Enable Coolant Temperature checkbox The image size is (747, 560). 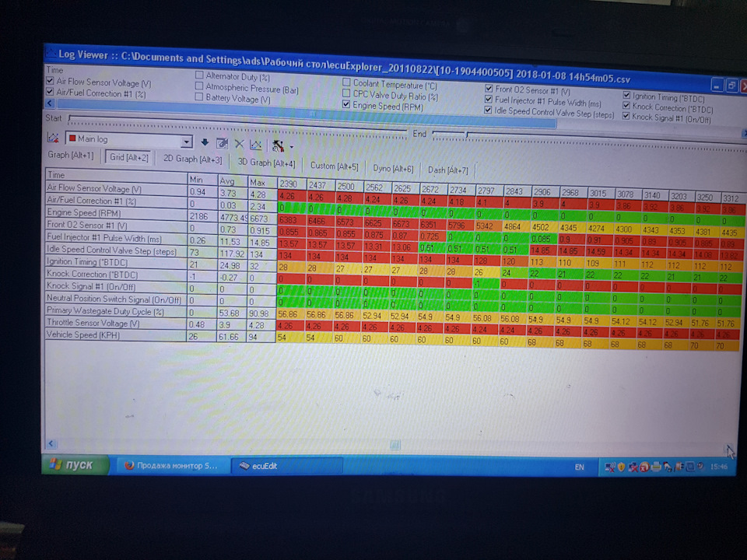[x=346, y=83]
